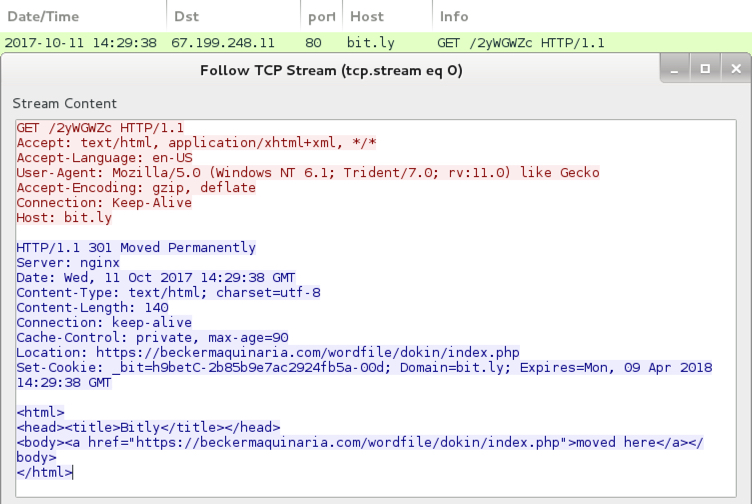Sort by port column header
Screen dimensions: 752x504
click(x=321, y=16)
